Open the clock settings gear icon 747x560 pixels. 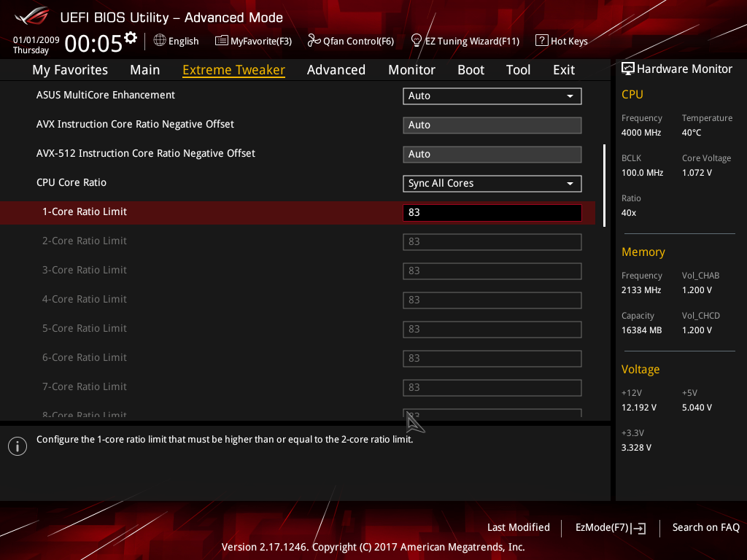pyautogui.click(x=131, y=38)
